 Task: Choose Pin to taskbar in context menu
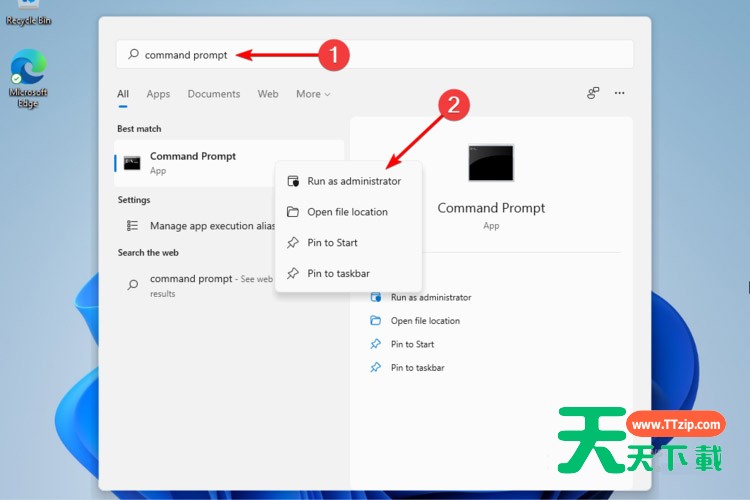point(338,273)
